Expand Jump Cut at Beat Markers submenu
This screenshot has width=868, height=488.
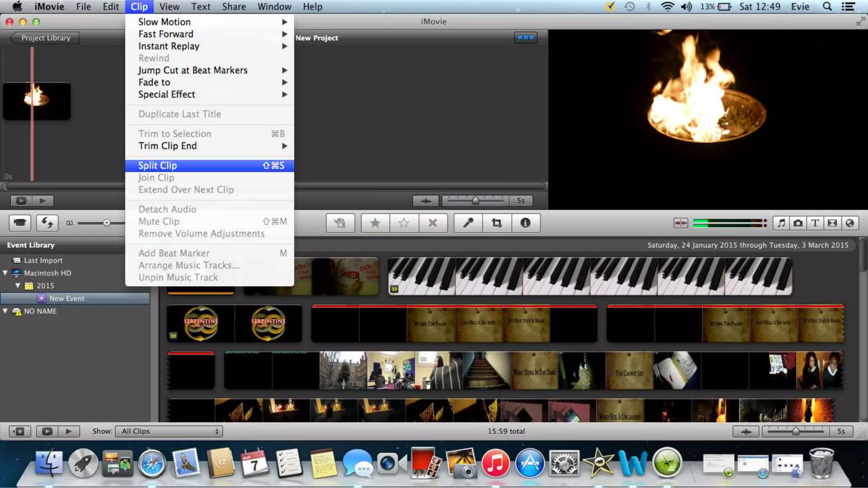pyautogui.click(x=209, y=70)
